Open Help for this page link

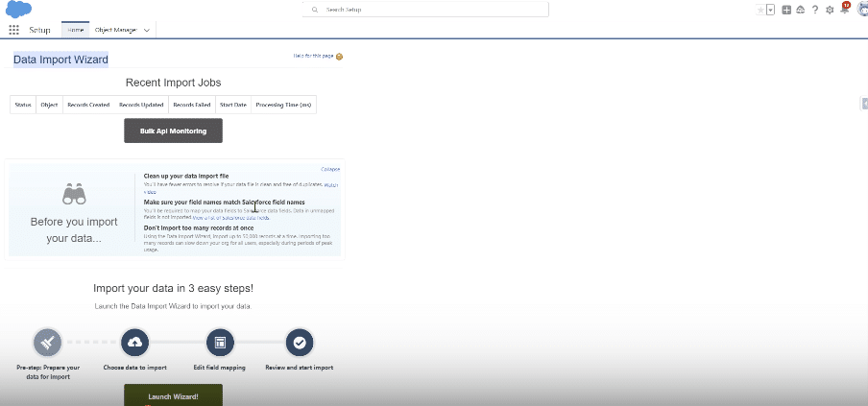tap(313, 56)
